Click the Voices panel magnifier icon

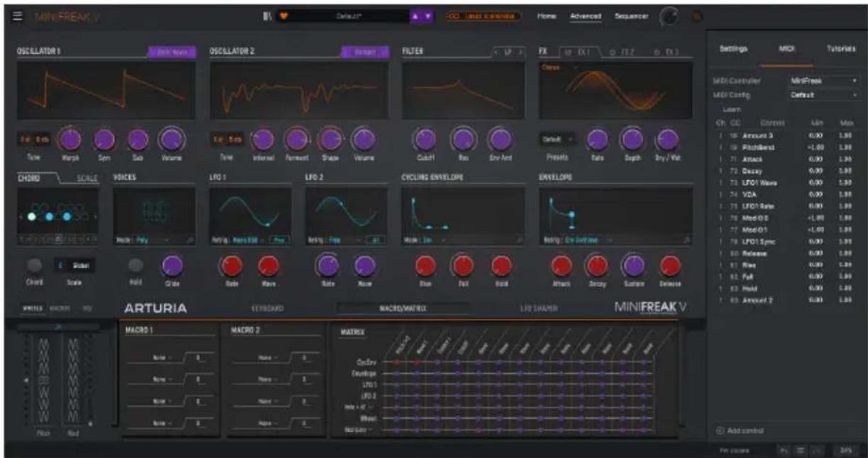click(192, 240)
